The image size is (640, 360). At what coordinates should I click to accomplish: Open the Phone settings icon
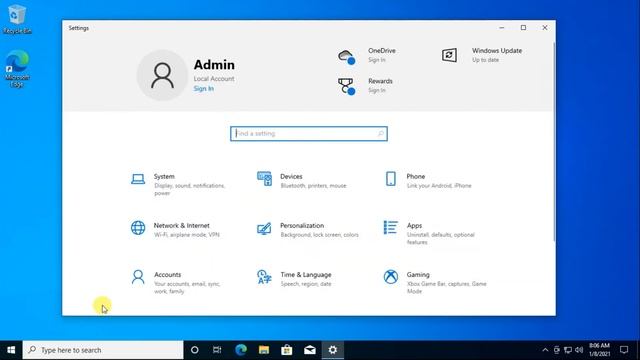click(391, 179)
